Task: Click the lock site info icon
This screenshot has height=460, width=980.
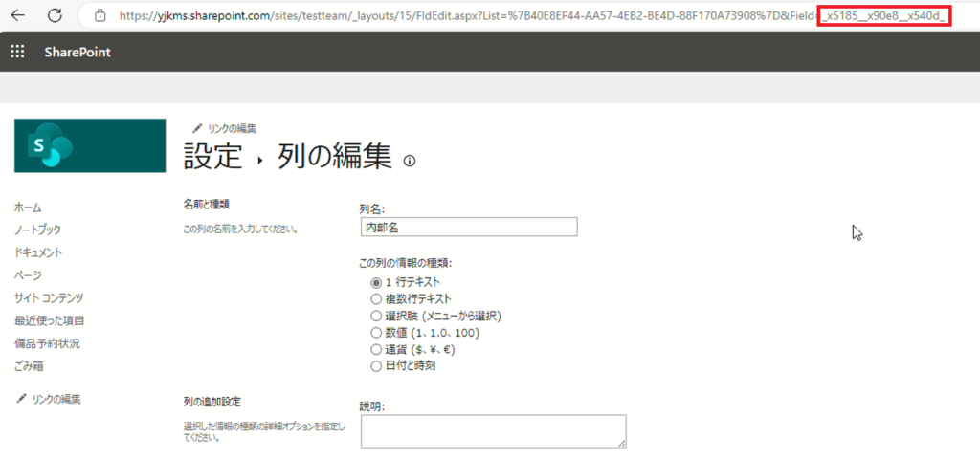Action: 100,15
